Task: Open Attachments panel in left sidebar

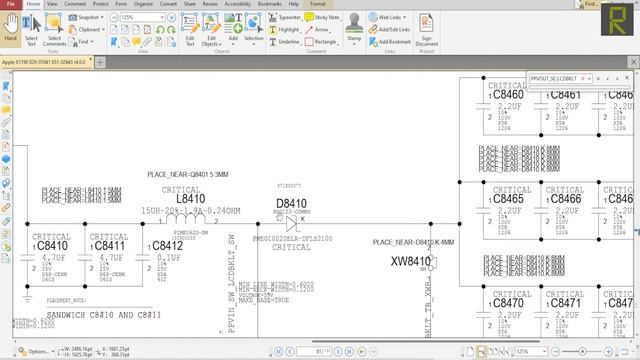Action: coord(6,122)
